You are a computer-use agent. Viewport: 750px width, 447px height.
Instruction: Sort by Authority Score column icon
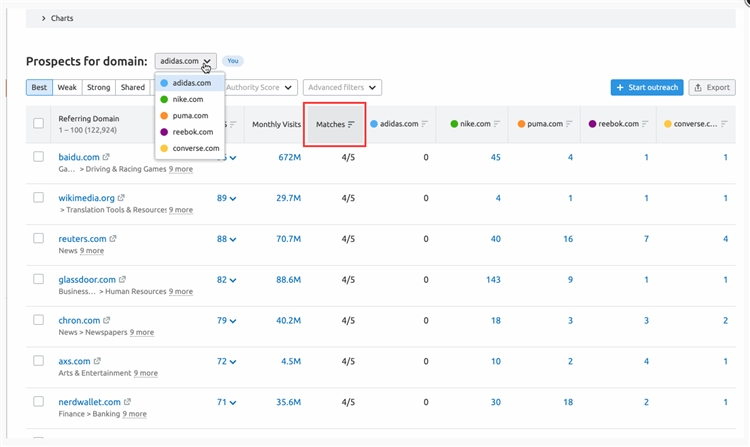click(x=233, y=124)
